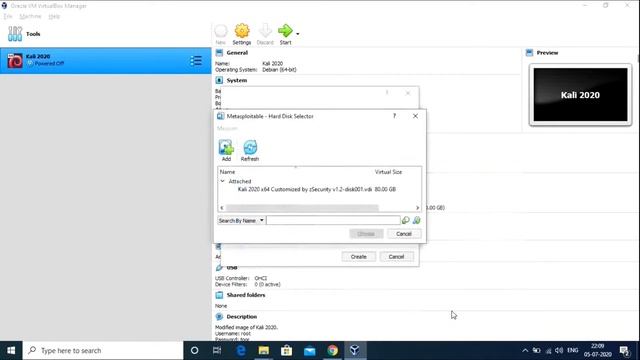Select the Kali 2020 VM icon
This screenshot has height=360, width=640.
coord(15,60)
